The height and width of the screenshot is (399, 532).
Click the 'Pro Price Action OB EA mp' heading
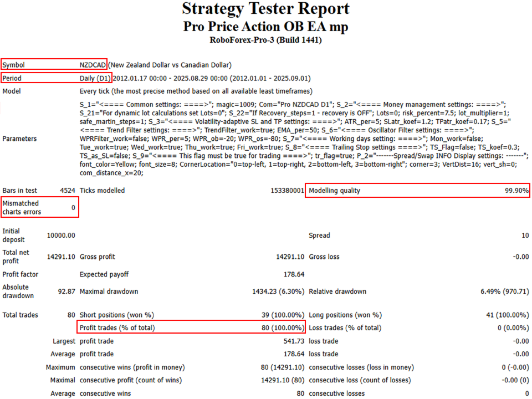(x=265, y=27)
